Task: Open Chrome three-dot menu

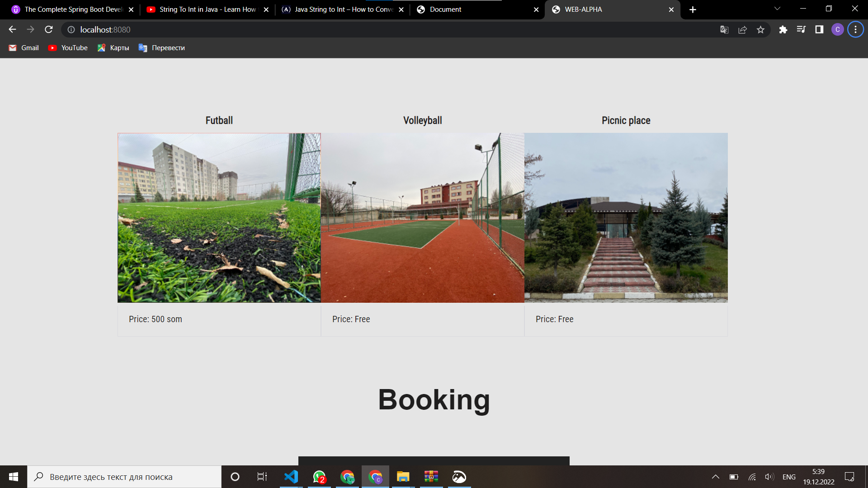Action: coord(855,30)
